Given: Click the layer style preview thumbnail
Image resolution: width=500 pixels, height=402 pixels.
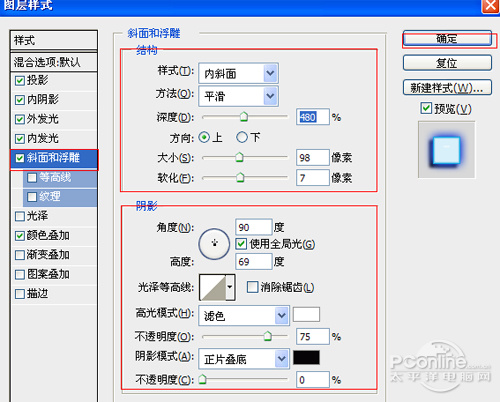Looking at the screenshot, I should pyautogui.click(x=447, y=150).
